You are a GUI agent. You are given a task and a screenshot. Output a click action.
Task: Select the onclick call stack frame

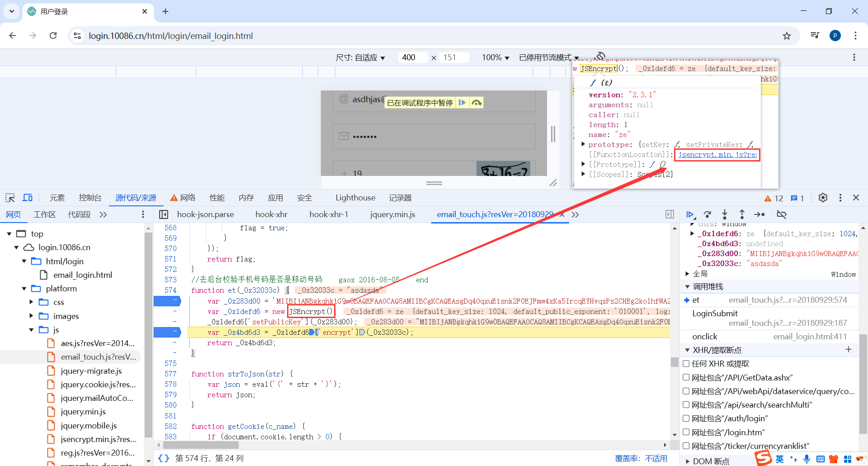(x=769, y=337)
